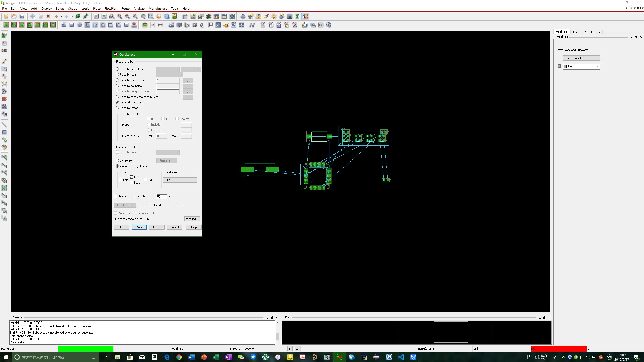Switch to the Visibility tab

coord(592,32)
